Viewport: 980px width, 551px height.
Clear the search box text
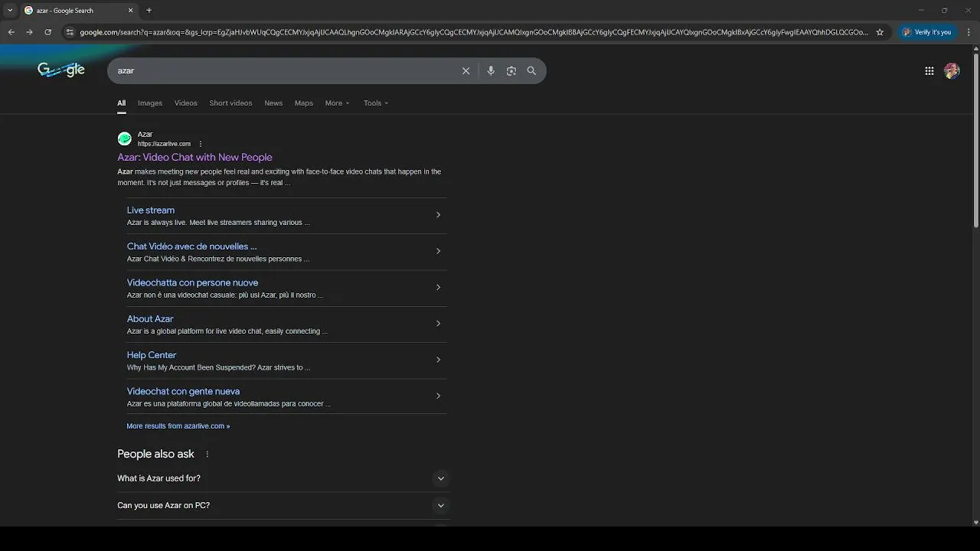pyautogui.click(x=465, y=71)
